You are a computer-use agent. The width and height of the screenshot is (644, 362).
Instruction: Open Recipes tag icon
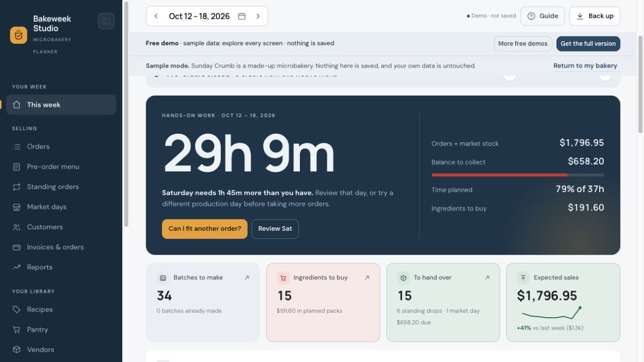point(17,310)
